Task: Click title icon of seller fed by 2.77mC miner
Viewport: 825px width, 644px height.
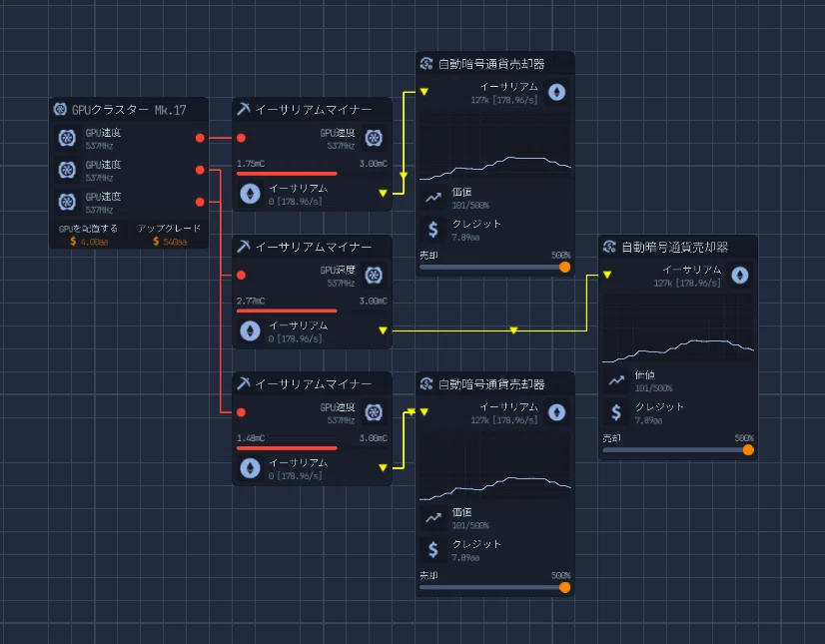Action: [x=610, y=247]
